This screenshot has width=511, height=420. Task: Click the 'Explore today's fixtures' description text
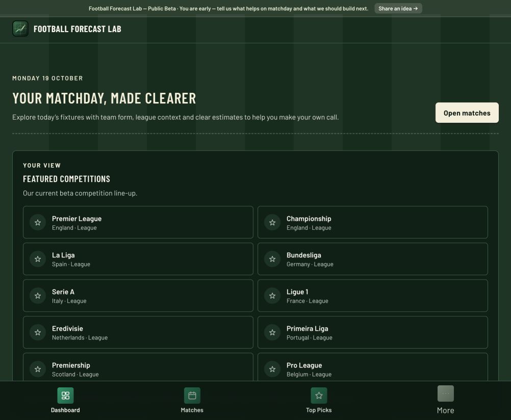175,117
